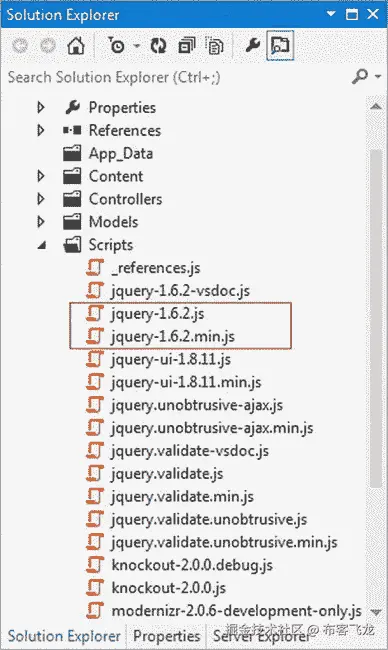Select file knockout-2.0.0.debug.js
The width and height of the screenshot is (388, 650).
192,565
